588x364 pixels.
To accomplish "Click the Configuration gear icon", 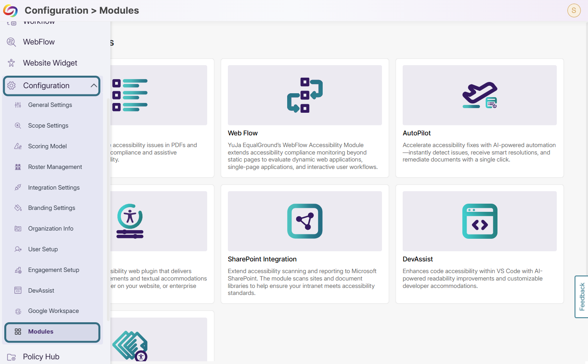I will pyautogui.click(x=12, y=85).
